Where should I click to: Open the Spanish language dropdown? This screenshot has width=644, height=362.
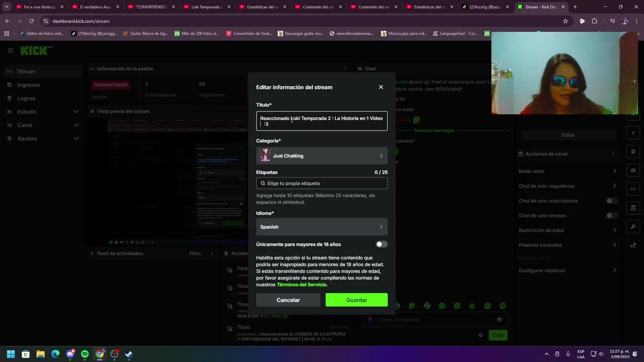[x=321, y=227]
